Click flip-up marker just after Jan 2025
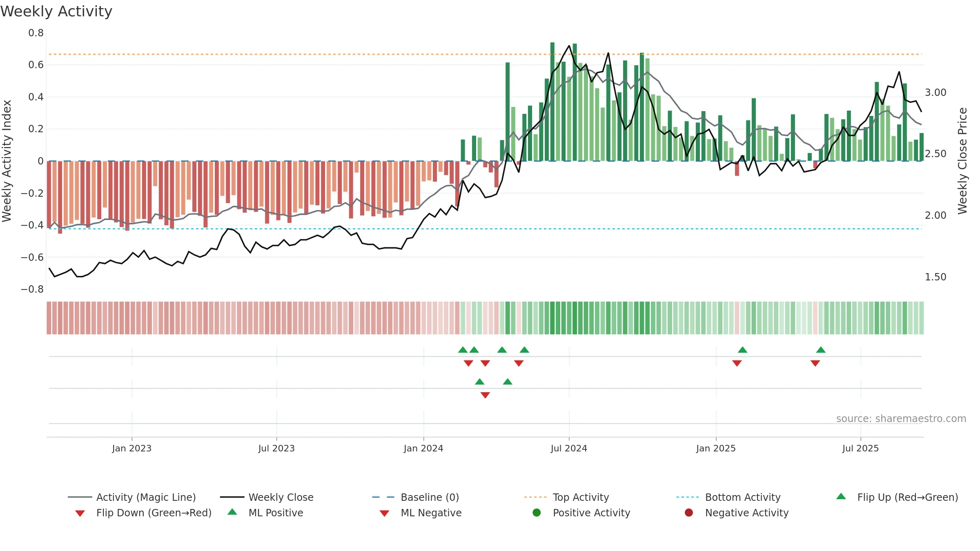The width and height of the screenshot is (980, 551). coord(743,350)
